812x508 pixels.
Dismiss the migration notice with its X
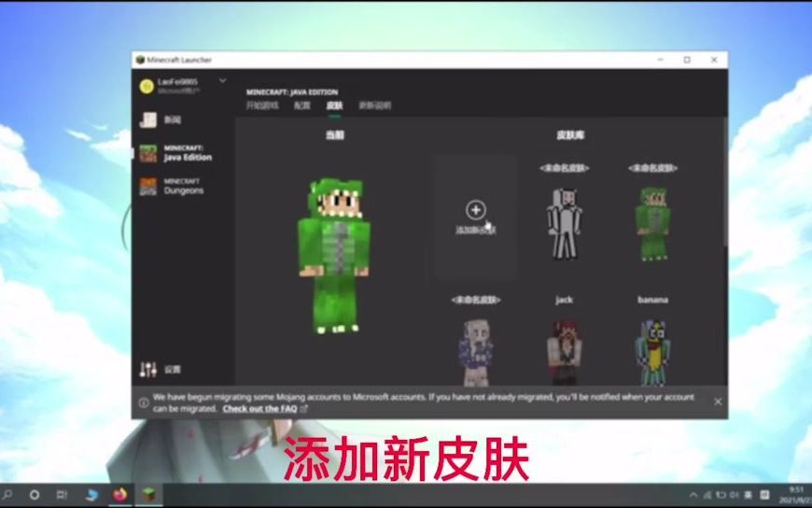click(717, 402)
